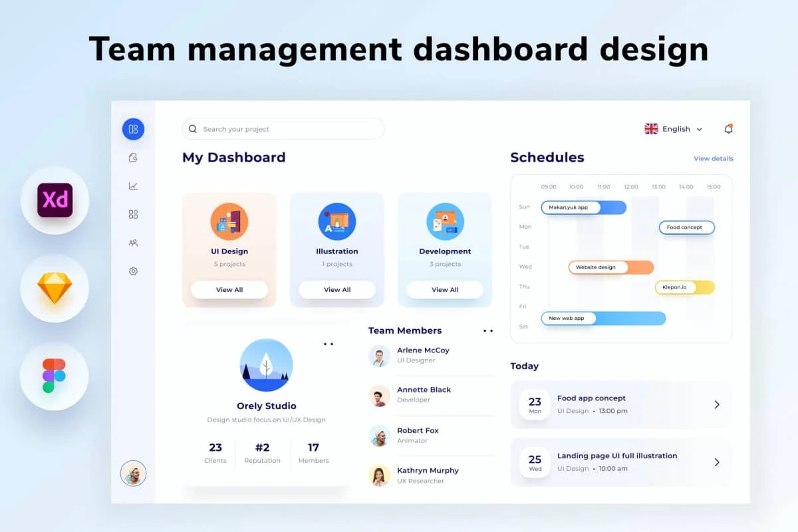Open Orely Studio card options dots

coord(329,344)
